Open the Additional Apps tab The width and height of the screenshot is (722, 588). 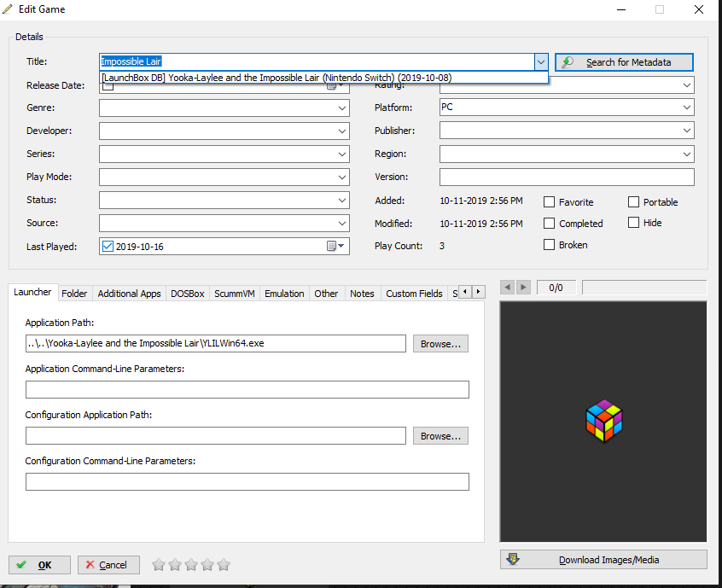tap(130, 294)
